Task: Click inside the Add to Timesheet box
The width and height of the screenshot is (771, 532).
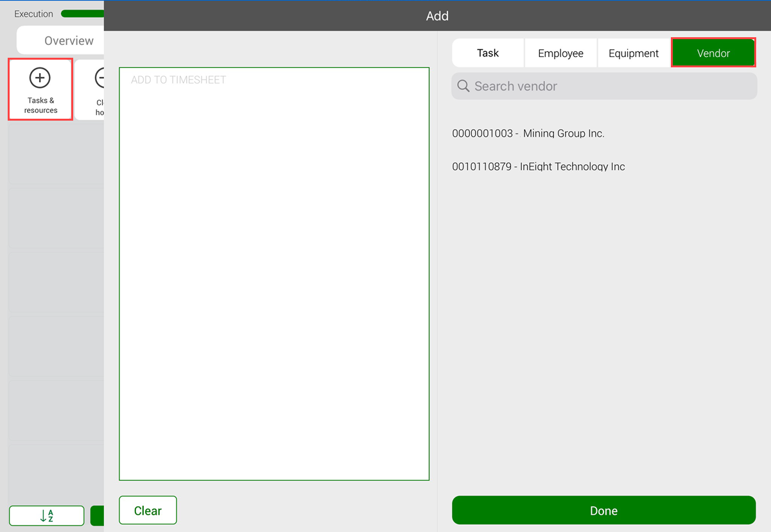Action: [x=274, y=274]
